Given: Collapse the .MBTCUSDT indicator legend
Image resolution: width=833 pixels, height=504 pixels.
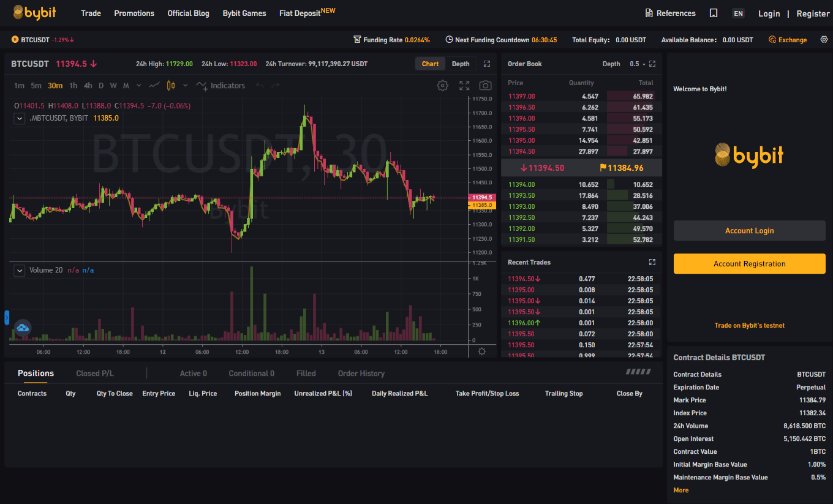Looking at the screenshot, I should point(20,118).
